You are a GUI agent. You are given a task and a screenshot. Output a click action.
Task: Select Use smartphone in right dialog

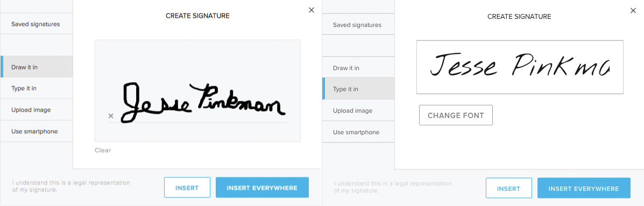(x=358, y=132)
